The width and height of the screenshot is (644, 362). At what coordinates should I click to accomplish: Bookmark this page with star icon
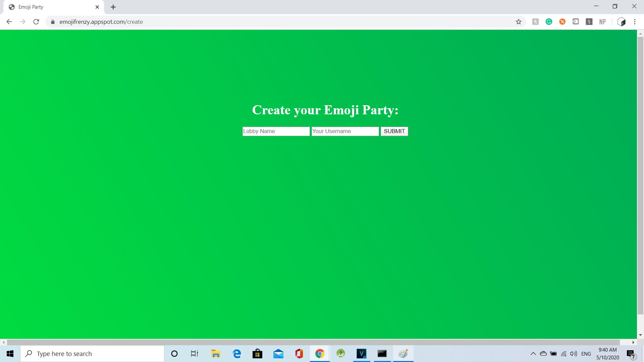click(519, 22)
